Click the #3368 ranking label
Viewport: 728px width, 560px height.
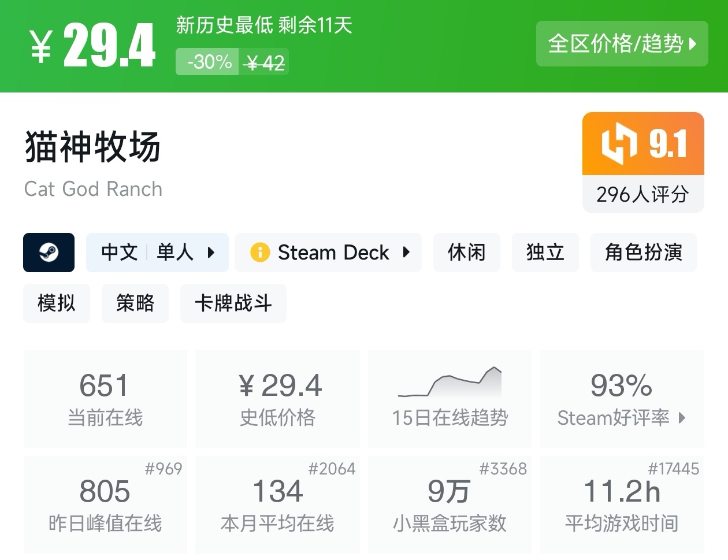coord(503,469)
